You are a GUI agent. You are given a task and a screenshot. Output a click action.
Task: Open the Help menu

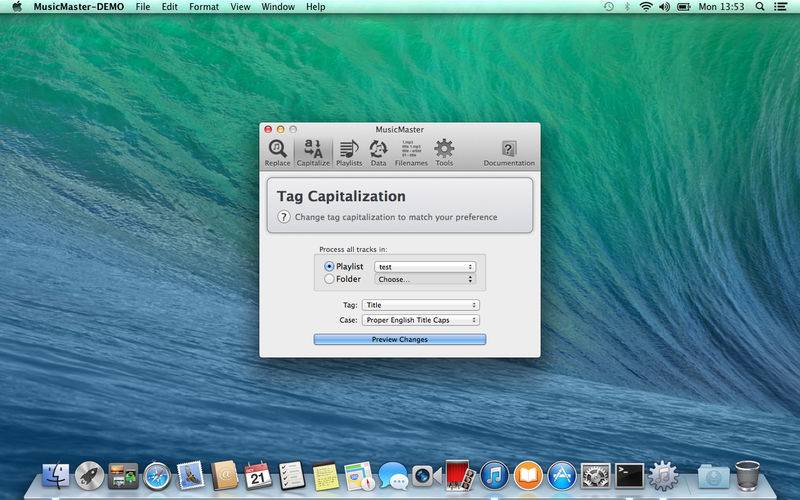pos(315,7)
